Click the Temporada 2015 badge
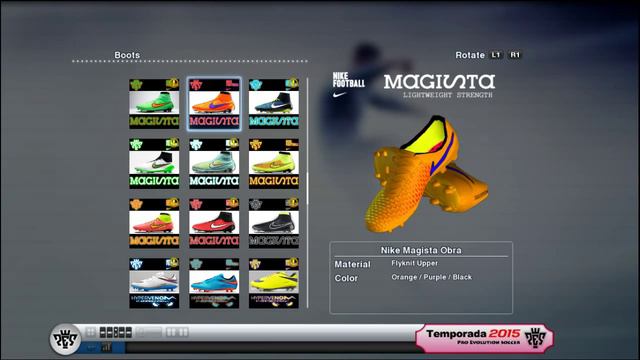 click(484, 338)
